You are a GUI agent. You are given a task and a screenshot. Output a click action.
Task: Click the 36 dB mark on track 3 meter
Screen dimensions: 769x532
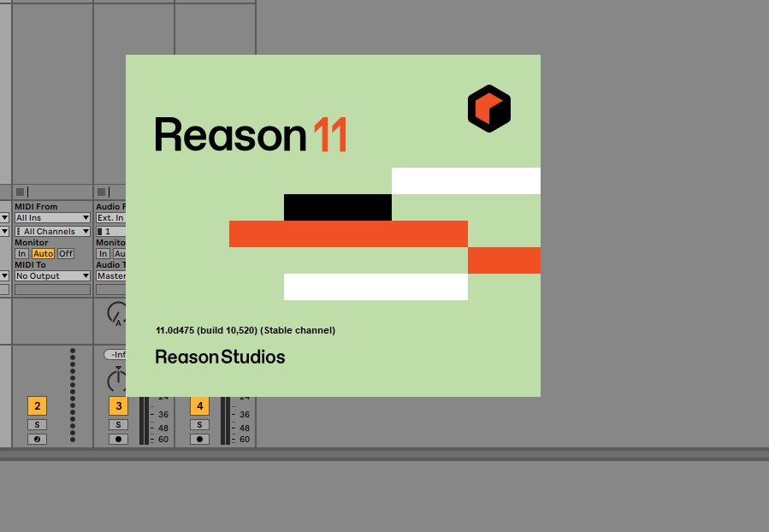coord(163,415)
